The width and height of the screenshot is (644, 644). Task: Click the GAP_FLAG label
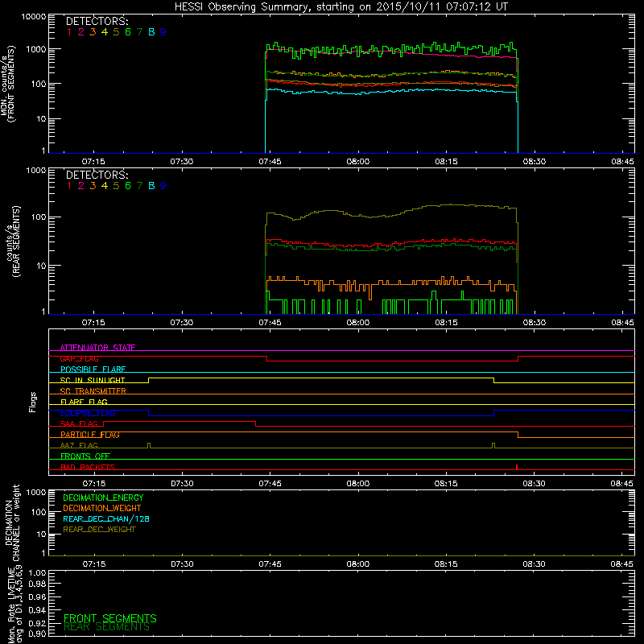click(79, 358)
